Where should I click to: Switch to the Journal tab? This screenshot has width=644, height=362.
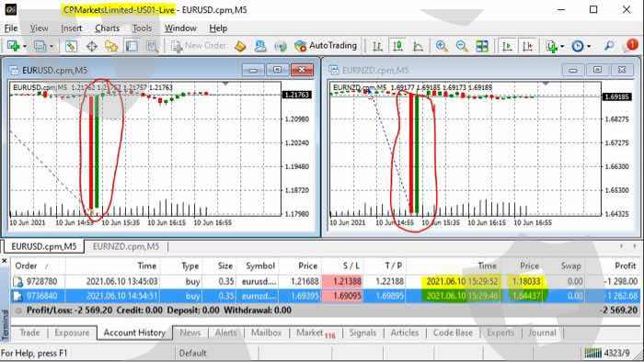(542, 333)
